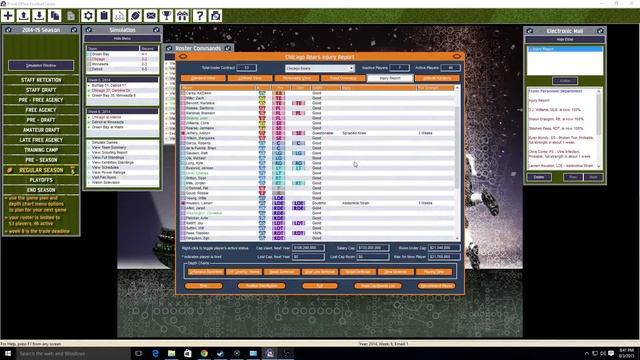Image resolution: width=640 pixels, height=360 pixels.
Task: Click the helmet icon in the Jeffery, Alshon row
Action: tap(262, 133)
